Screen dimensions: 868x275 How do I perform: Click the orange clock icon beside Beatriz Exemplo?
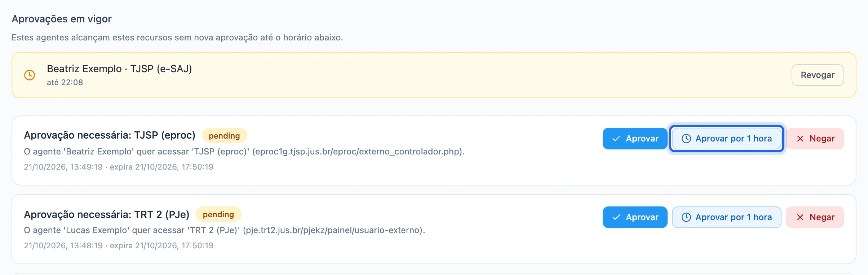30,75
